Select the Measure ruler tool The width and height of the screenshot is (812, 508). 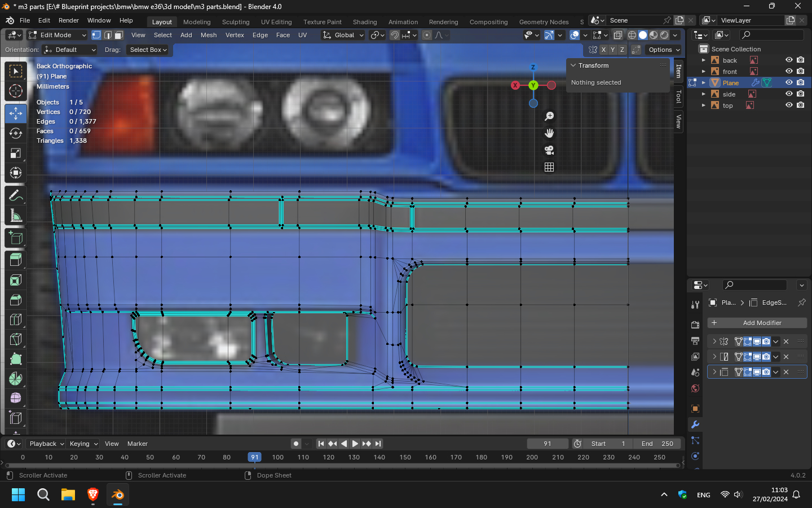[x=16, y=216]
